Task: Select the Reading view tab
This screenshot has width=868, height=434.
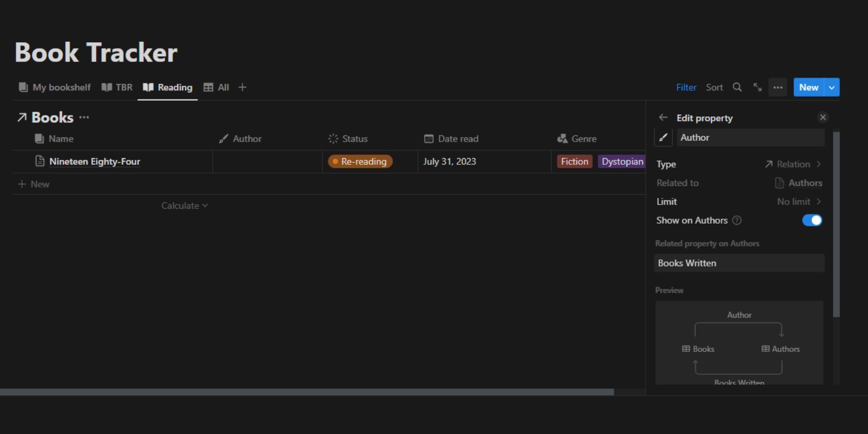Action: coord(167,87)
